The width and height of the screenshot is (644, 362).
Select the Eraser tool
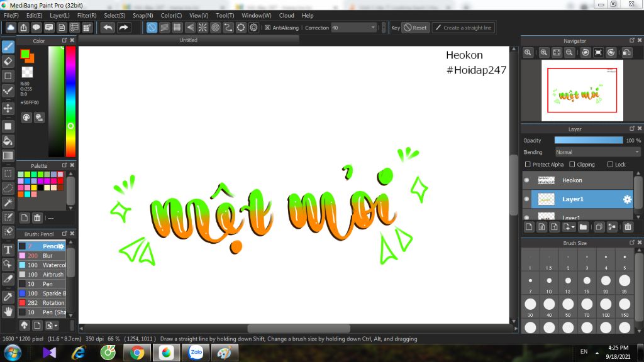pyautogui.click(x=8, y=62)
